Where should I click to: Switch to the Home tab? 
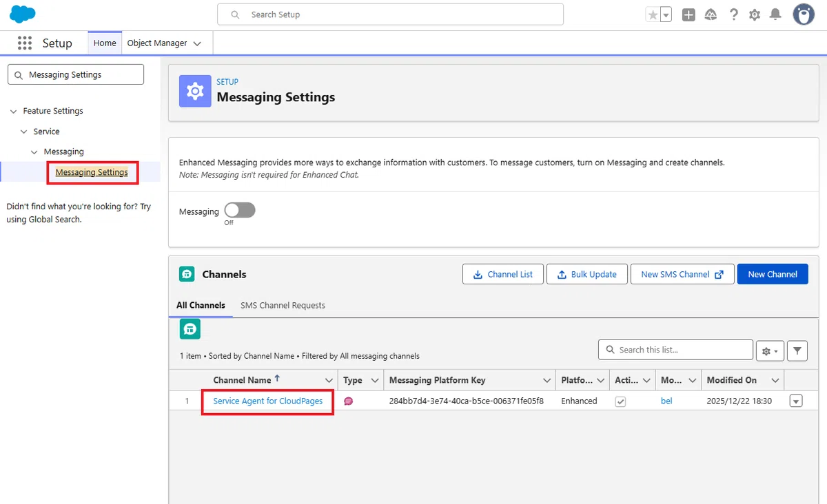coord(105,43)
